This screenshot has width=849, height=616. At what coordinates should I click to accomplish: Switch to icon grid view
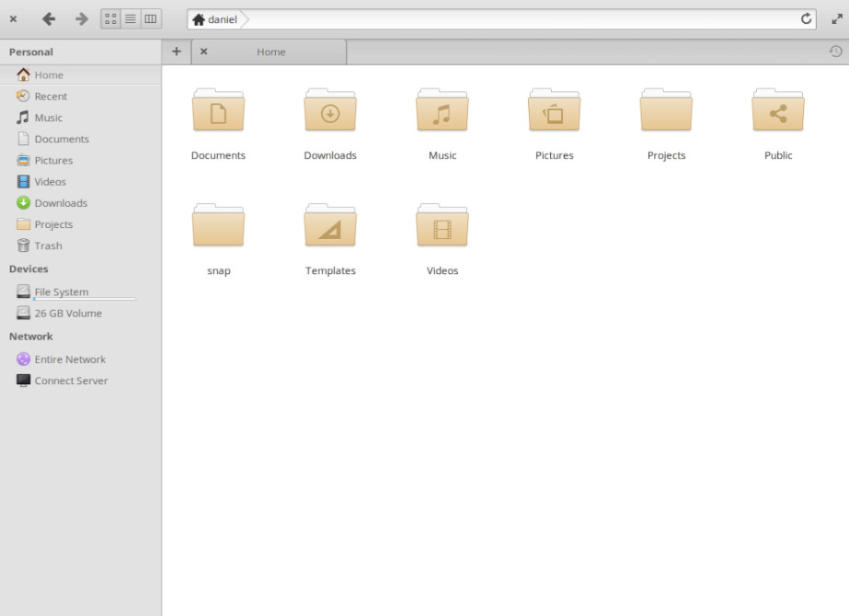[110, 18]
